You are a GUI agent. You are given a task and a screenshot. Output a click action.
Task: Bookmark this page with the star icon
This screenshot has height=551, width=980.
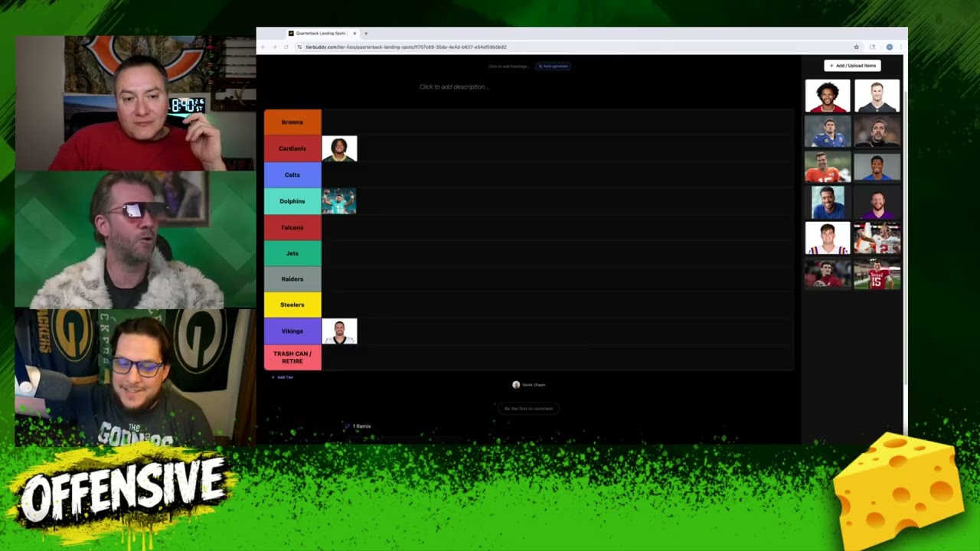[x=857, y=47]
